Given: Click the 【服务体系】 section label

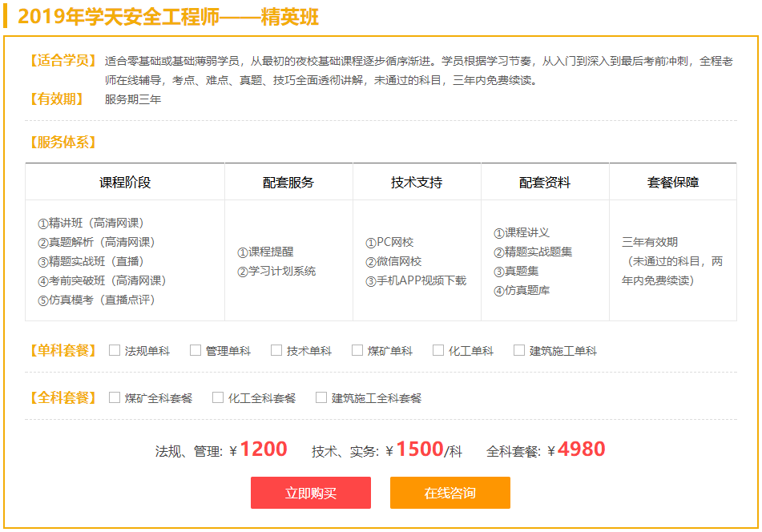Looking at the screenshot, I should [62, 143].
